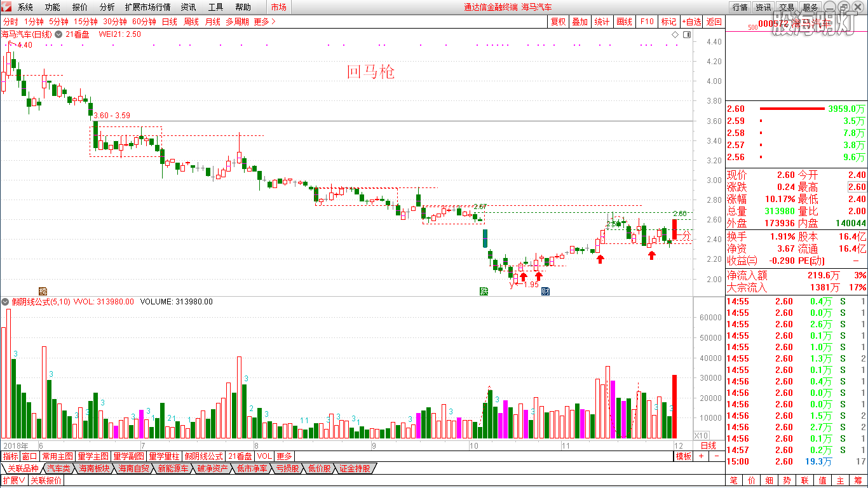
Task: Switch to the 海南板块 sector tab
Action: pyautogui.click(x=95, y=468)
